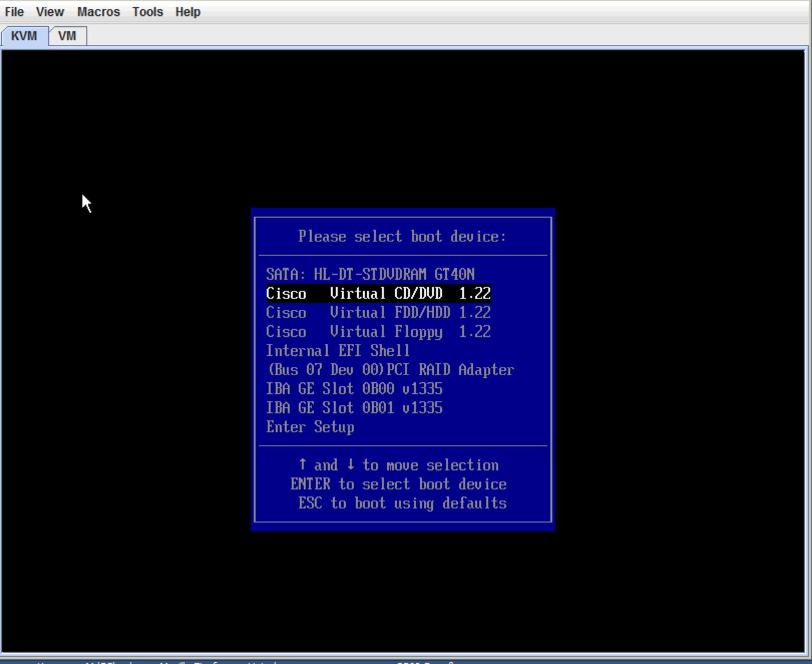Click the 'Please select boot device:' heading
The height and width of the screenshot is (664, 812).
point(402,237)
